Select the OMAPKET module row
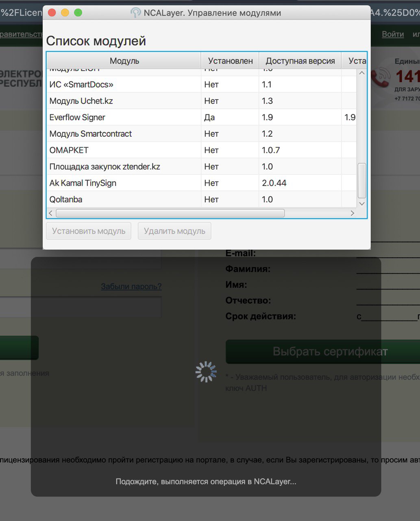This screenshot has height=521, width=420. pyautogui.click(x=202, y=150)
